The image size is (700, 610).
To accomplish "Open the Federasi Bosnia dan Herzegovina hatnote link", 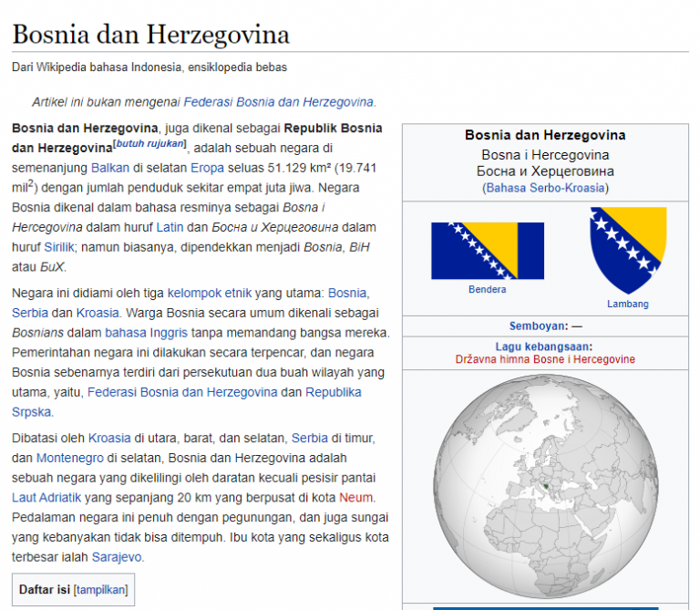I will click(279, 102).
